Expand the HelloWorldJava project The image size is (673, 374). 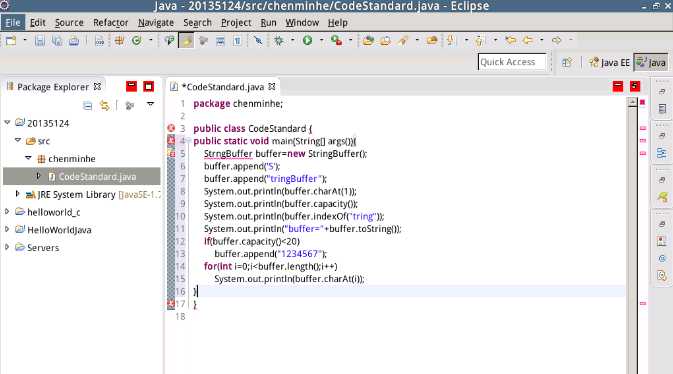[7, 230]
